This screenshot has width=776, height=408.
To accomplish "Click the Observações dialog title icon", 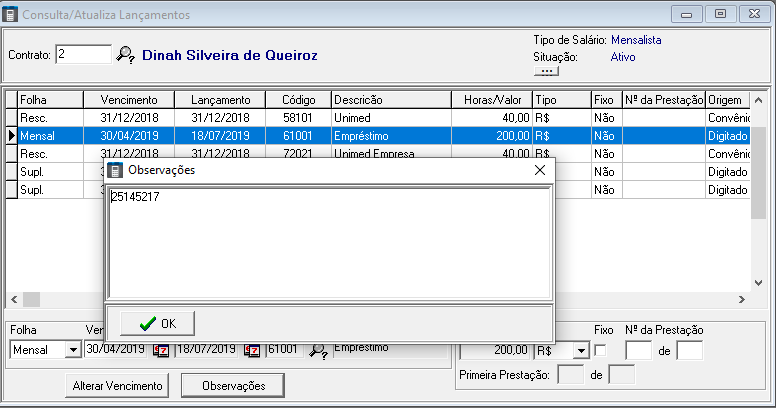I will click(x=115, y=170).
